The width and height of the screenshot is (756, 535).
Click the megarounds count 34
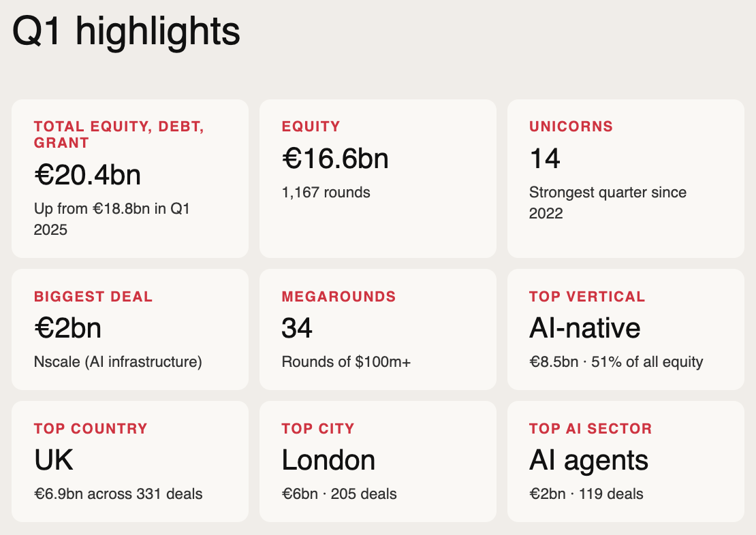(x=297, y=329)
